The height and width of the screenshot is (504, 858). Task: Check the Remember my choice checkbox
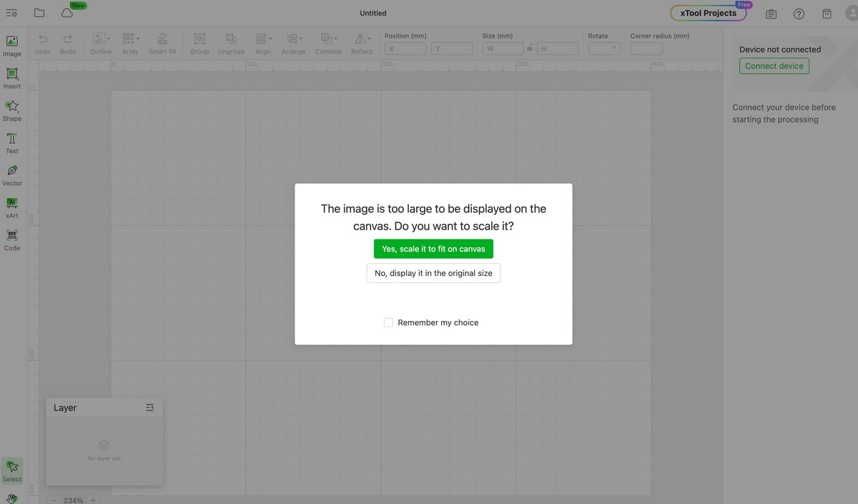pos(388,322)
